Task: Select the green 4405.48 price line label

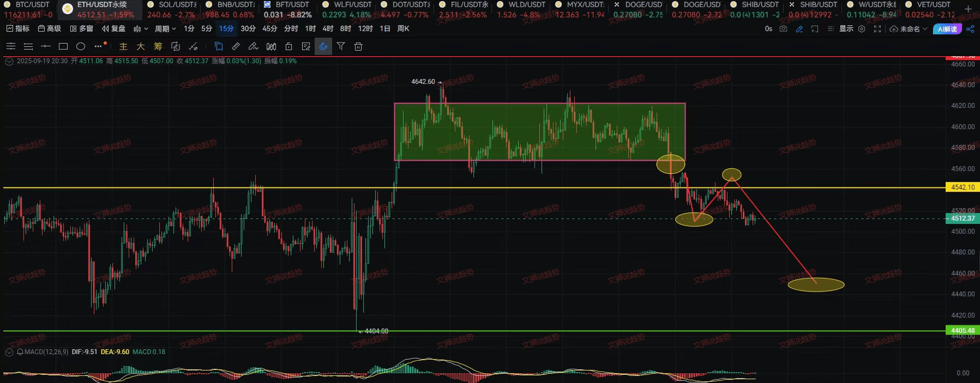Action: [963, 331]
